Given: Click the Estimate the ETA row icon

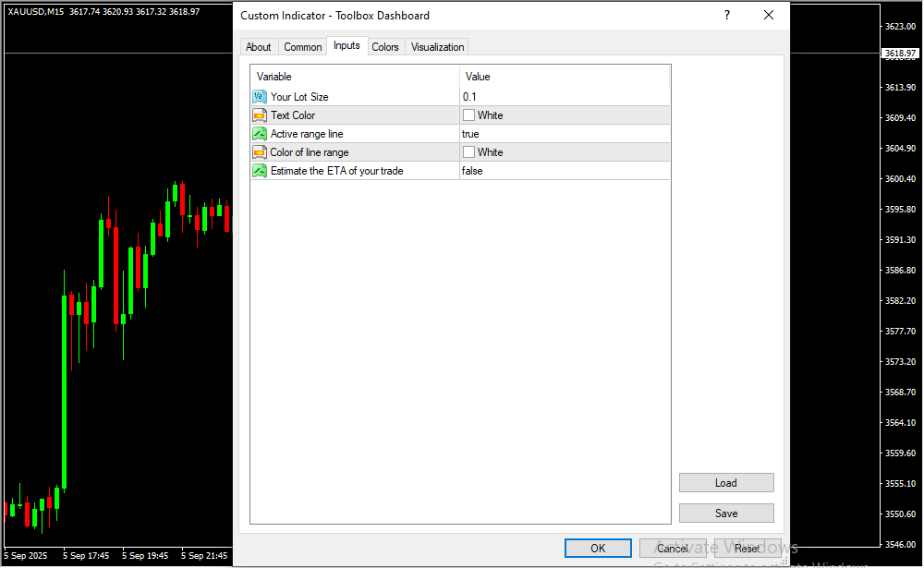Looking at the screenshot, I should [259, 171].
